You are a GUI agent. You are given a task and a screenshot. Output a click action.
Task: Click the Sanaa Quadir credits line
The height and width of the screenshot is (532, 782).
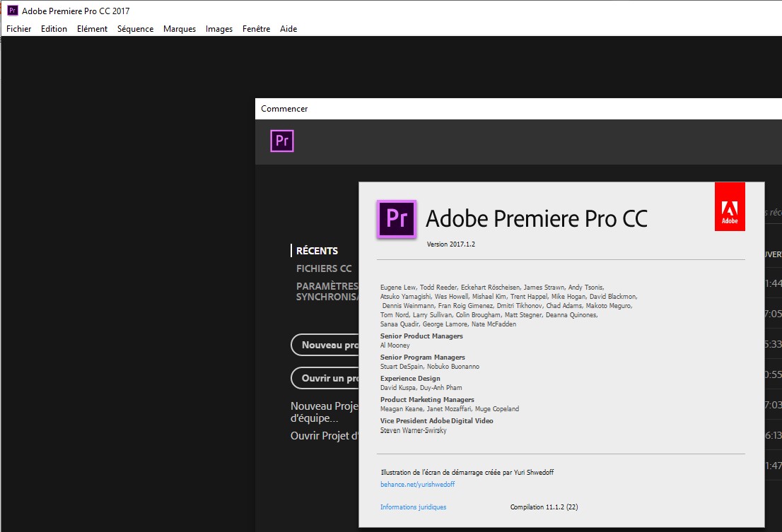coord(448,324)
